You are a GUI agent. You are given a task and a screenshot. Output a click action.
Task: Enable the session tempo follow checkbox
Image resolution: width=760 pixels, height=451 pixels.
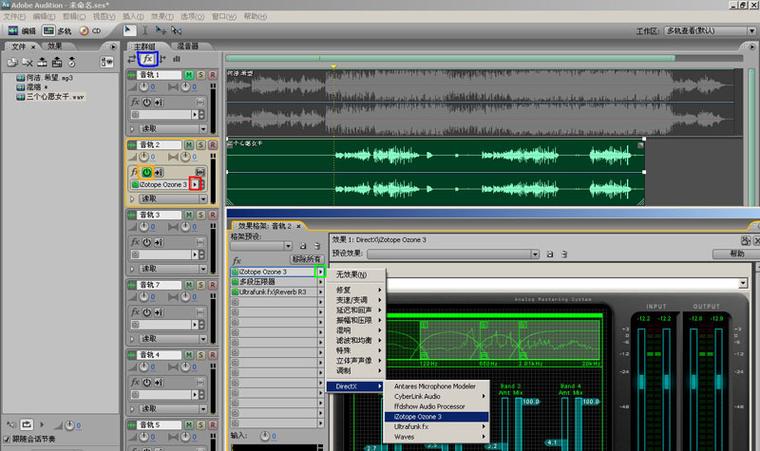[7, 439]
